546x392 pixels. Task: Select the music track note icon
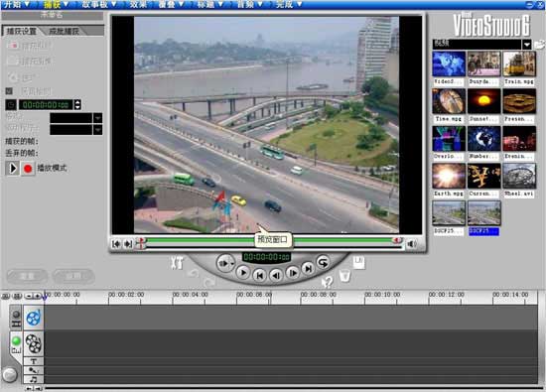34,379
